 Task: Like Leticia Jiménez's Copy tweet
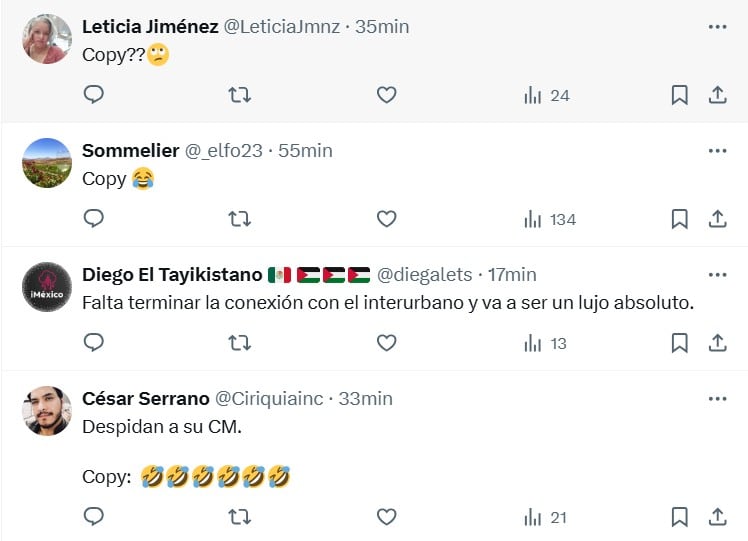(x=386, y=95)
